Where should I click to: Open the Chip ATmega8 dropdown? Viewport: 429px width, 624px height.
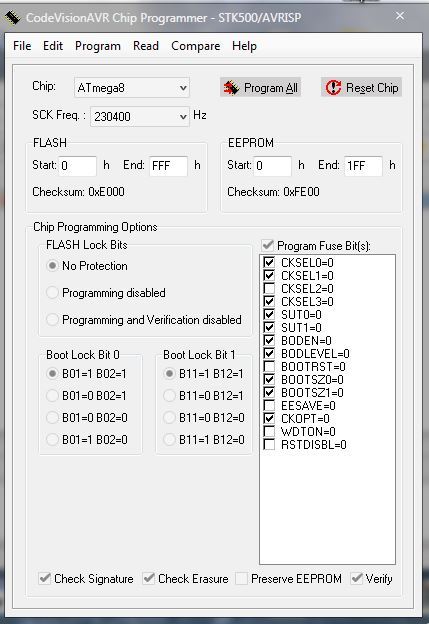(132, 88)
